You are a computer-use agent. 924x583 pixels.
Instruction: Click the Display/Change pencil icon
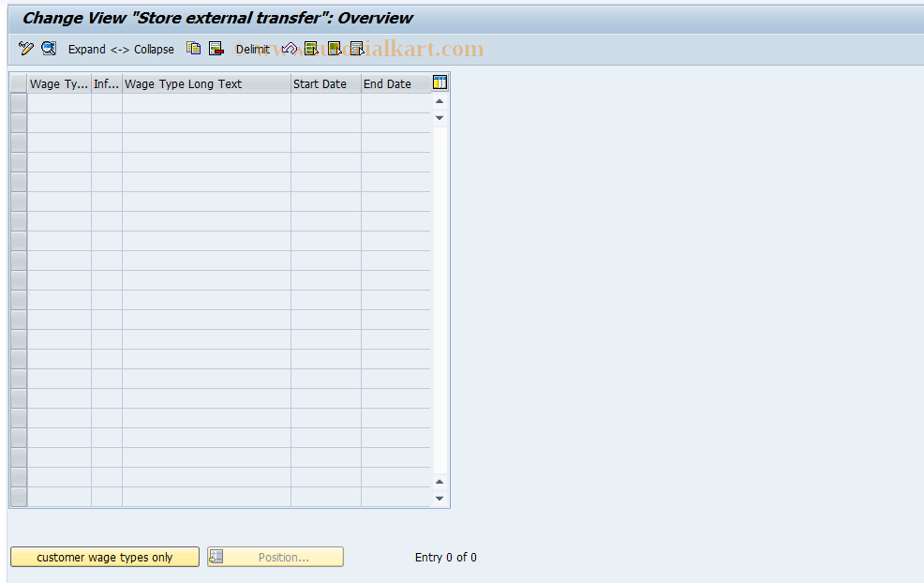pyautogui.click(x=26, y=49)
